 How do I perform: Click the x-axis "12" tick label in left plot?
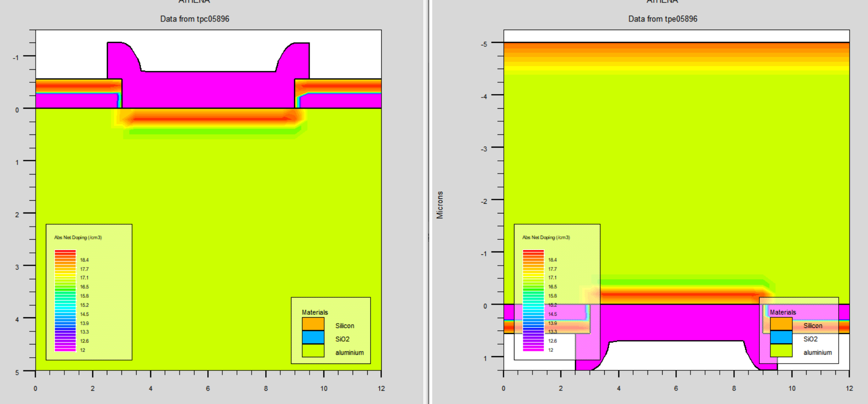pyautogui.click(x=381, y=388)
